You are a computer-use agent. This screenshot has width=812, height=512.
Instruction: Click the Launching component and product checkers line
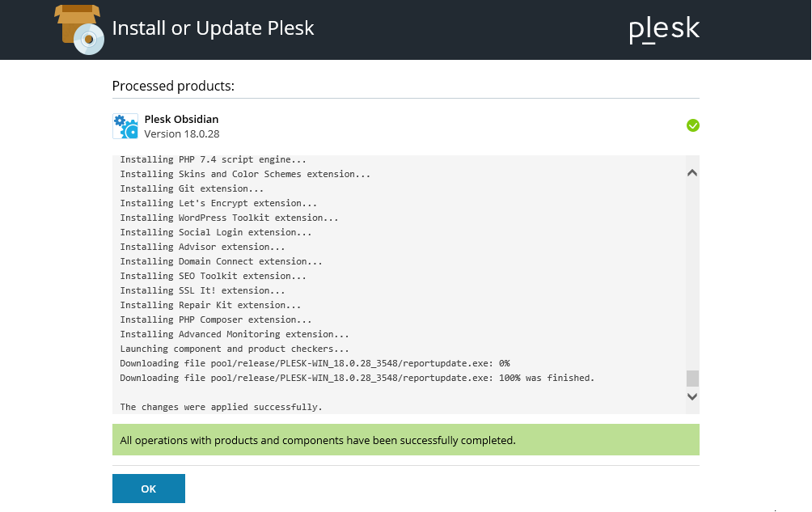[x=235, y=349]
